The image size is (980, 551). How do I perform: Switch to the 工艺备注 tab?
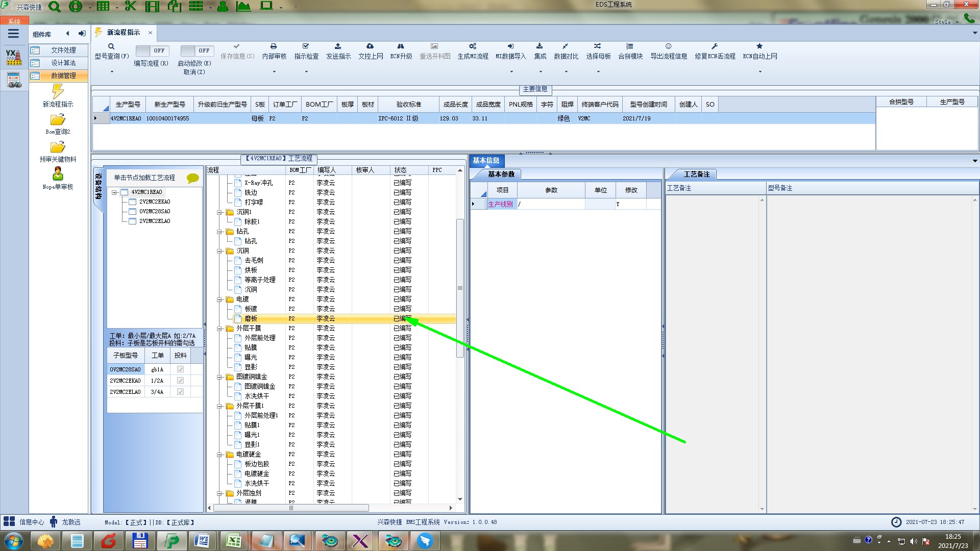tap(696, 174)
